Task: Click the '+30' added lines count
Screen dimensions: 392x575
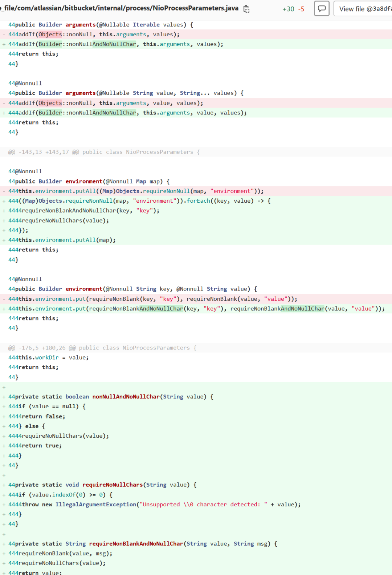Action: click(x=288, y=9)
